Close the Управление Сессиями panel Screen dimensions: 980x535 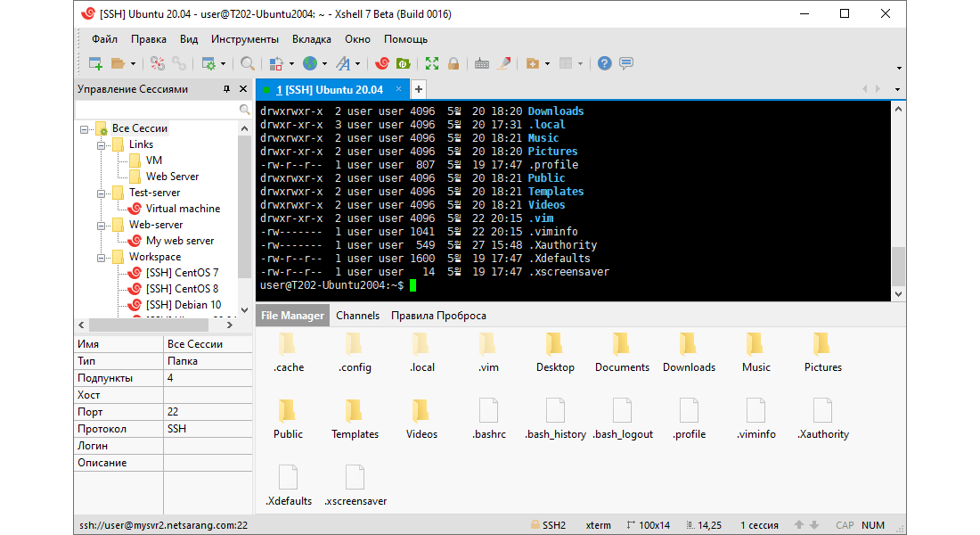[x=244, y=89]
